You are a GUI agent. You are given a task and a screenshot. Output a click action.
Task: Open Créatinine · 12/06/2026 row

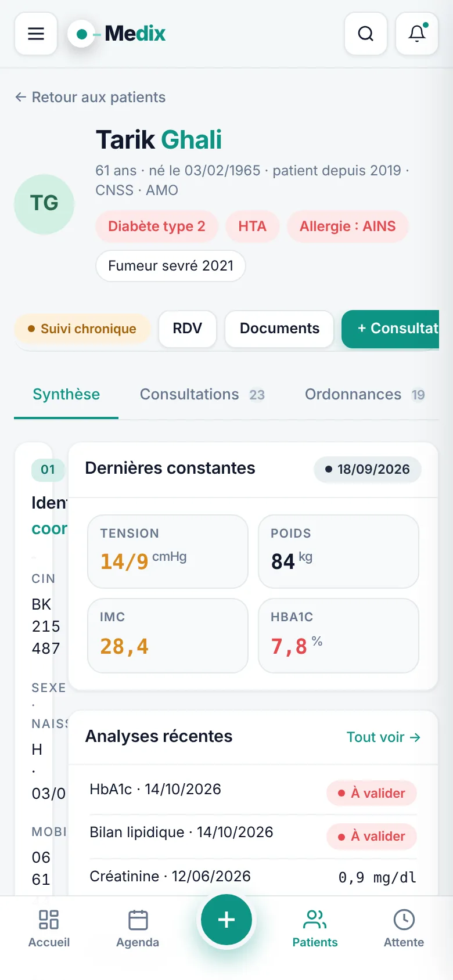coord(253,877)
